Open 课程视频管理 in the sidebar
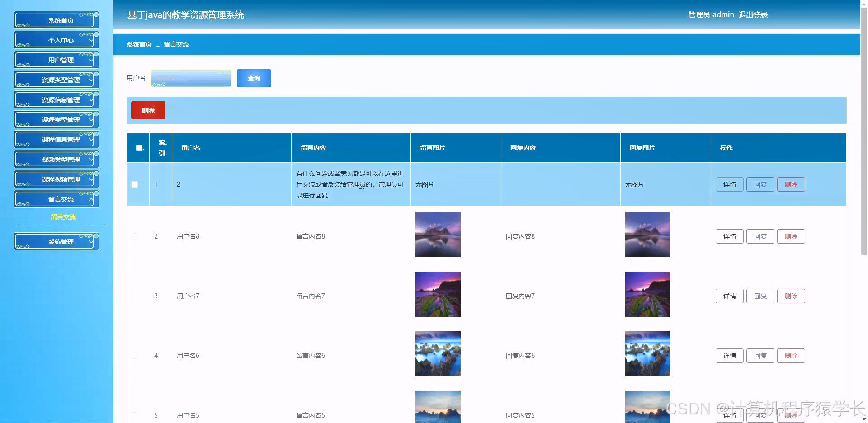The image size is (868, 423). tap(56, 179)
